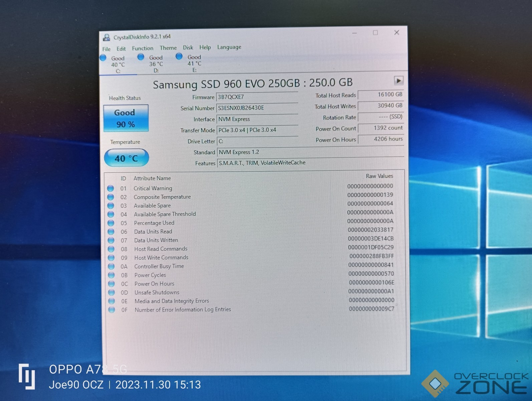Viewport: 532px width, 401px height.
Task: Select the Unsafe Shutdowns attribute name
Action: [157, 292]
